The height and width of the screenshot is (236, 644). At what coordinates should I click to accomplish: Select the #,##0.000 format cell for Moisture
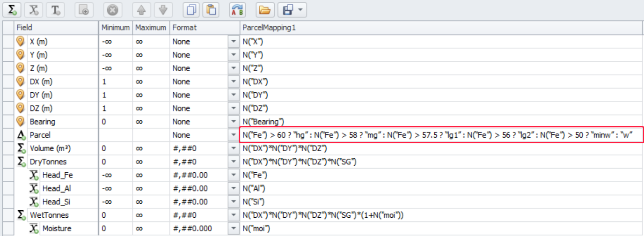199,229
